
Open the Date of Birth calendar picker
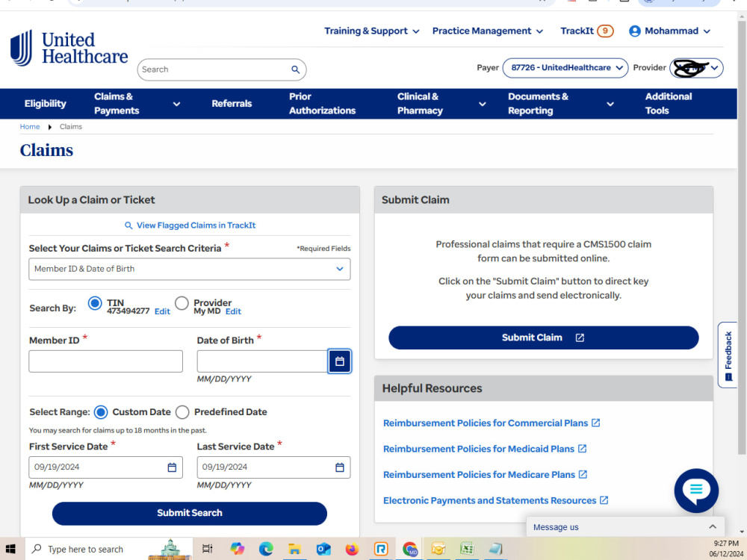point(339,361)
